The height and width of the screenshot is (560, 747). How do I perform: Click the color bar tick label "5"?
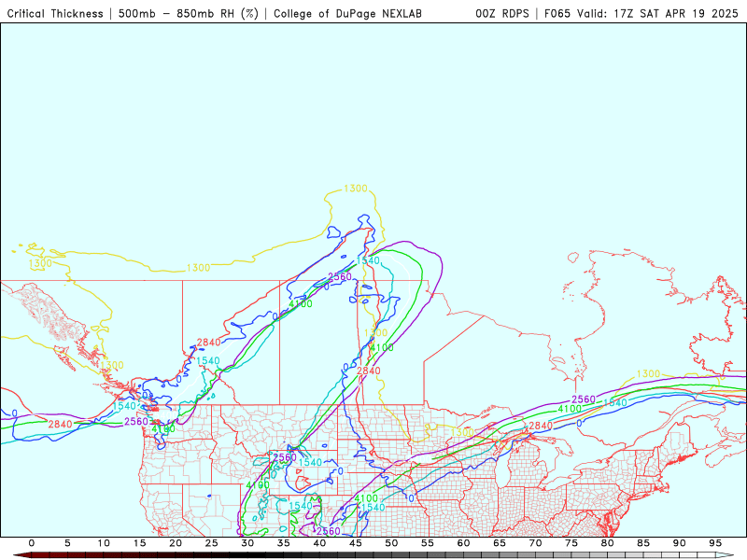tap(67, 543)
